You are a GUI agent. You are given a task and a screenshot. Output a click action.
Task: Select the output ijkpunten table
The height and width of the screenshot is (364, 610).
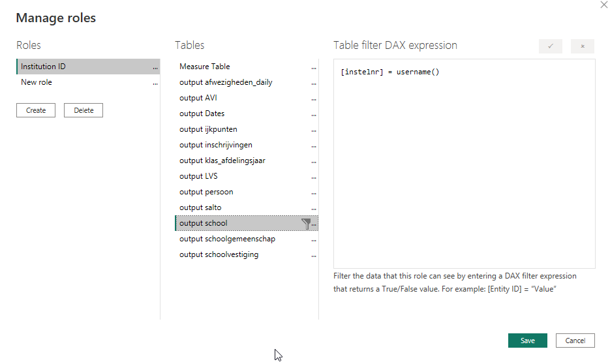tap(247, 129)
